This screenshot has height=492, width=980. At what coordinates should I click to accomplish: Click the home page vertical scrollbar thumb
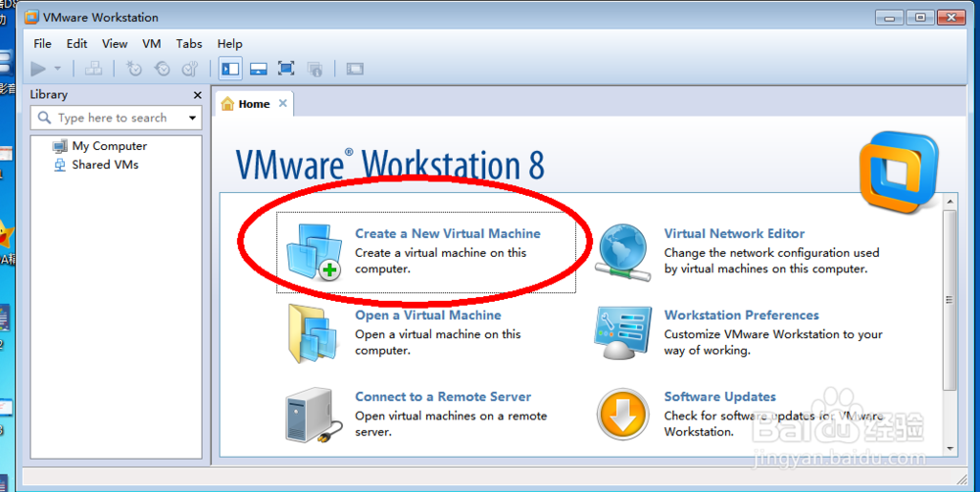click(x=950, y=300)
